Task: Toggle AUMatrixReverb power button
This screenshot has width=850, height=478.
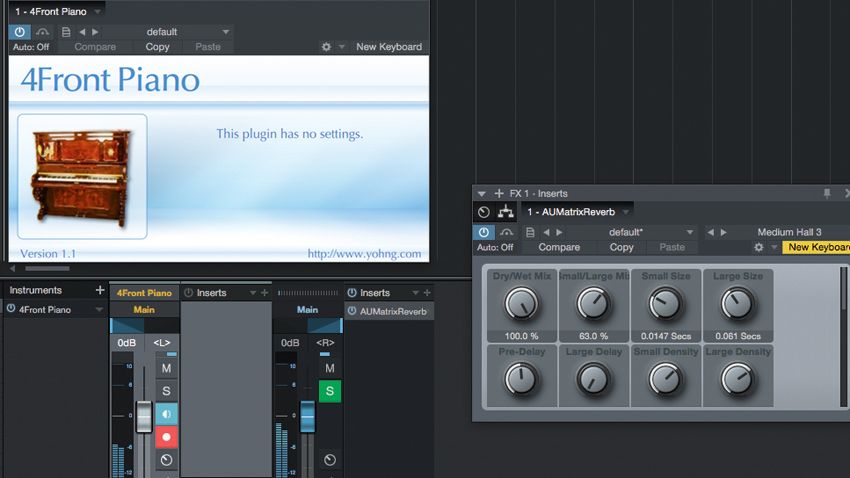Action: point(484,232)
